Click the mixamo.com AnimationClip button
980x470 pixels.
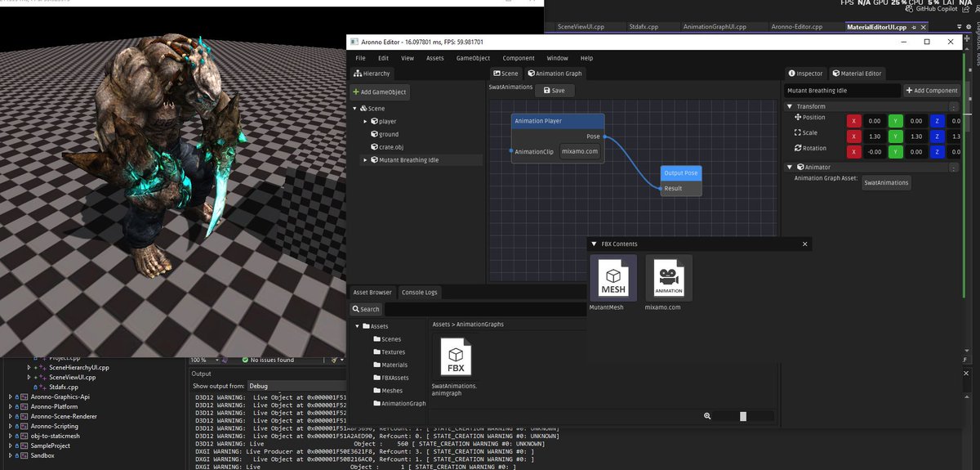tap(581, 151)
